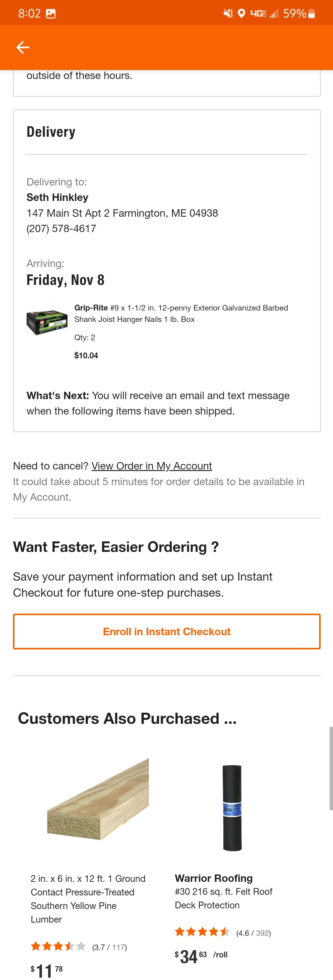Tap the muted sound status icon
333x980 pixels.
click(228, 14)
